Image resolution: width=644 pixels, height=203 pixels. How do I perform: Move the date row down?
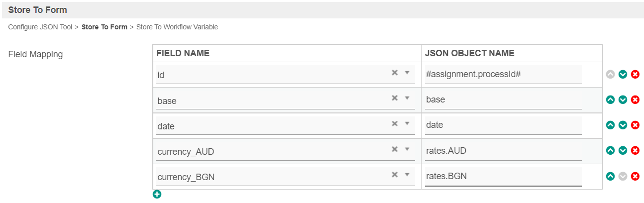click(x=623, y=125)
